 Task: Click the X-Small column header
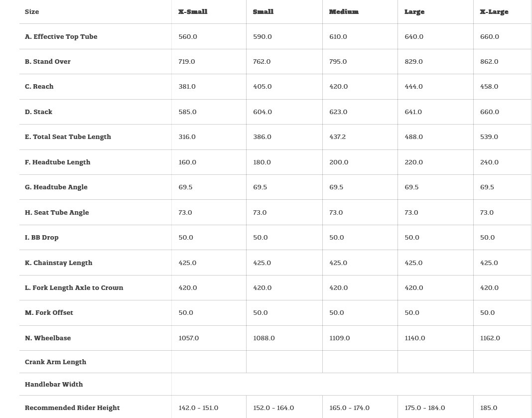click(193, 12)
